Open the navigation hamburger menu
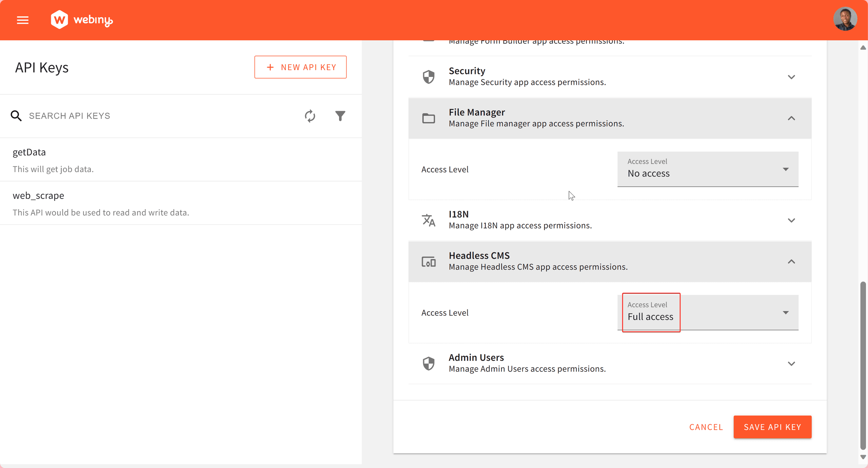868x468 pixels. (22, 20)
